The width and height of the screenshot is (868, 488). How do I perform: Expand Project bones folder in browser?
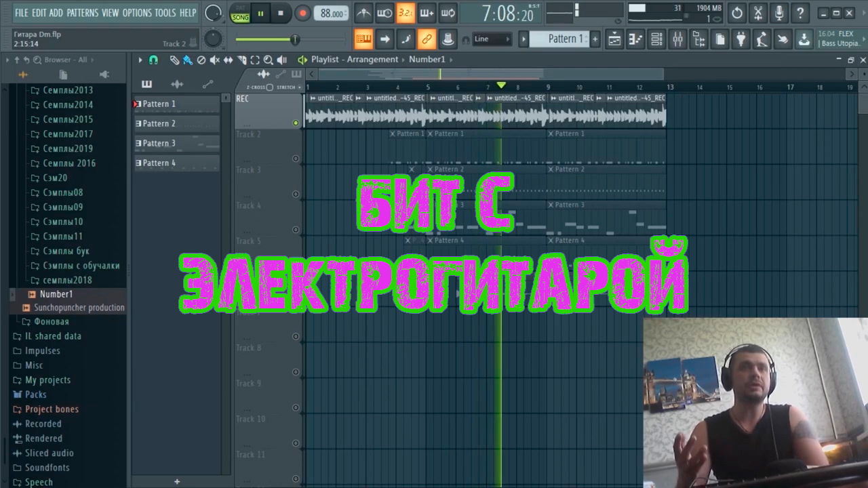(52, 409)
